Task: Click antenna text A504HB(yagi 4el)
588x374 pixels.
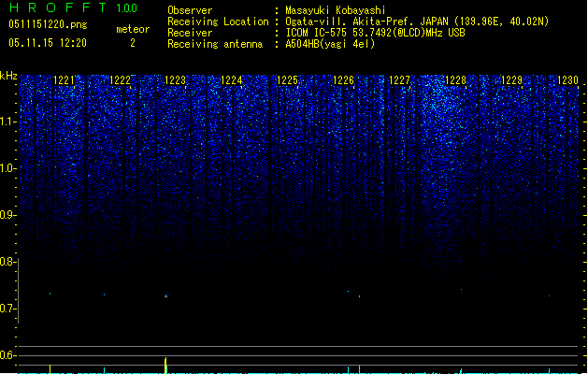Action: click(330, 44)
